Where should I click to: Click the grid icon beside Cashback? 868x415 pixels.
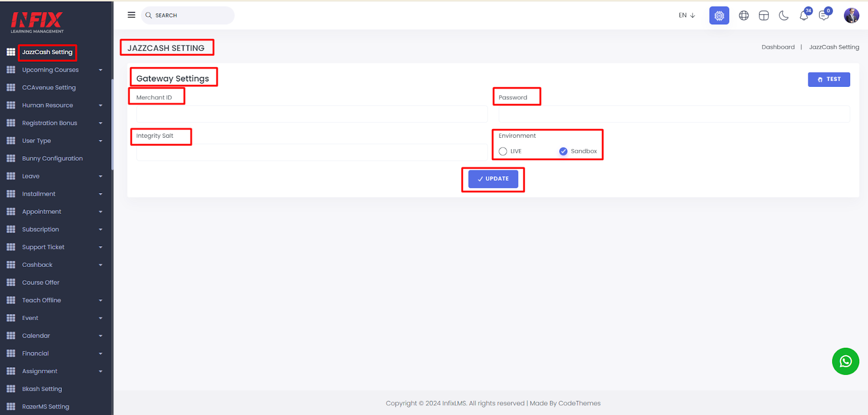coord(11,265)
